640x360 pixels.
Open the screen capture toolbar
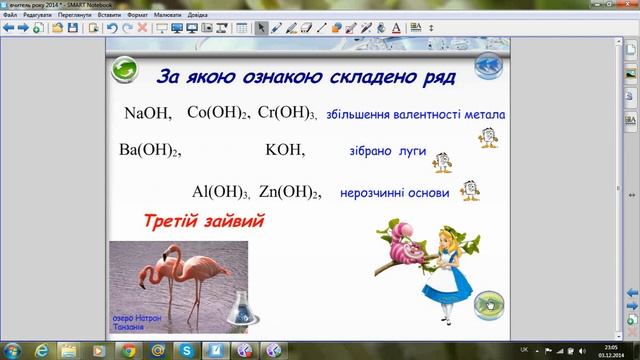coord(207,28)
